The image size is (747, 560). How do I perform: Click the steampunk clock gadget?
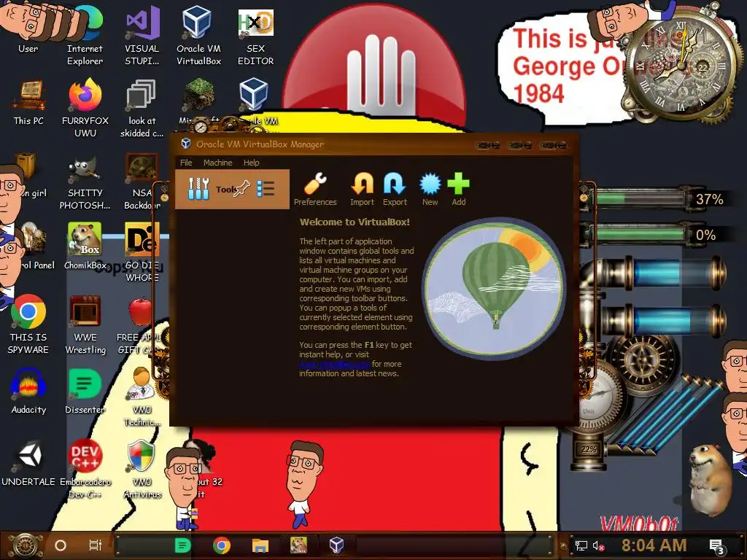click(x=680, y=66)
